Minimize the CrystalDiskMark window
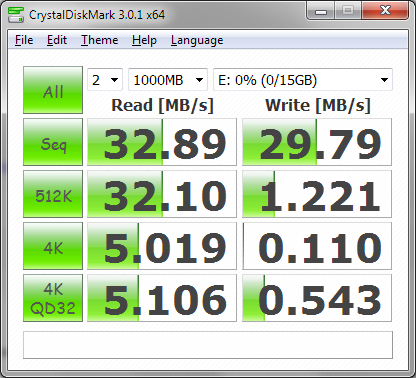This screenshot has height=378, width=416. [321, 12]
